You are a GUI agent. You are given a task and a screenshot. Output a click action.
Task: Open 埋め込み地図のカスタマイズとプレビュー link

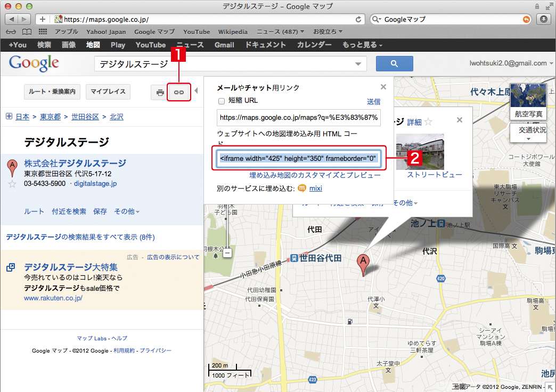click(315, 175)
